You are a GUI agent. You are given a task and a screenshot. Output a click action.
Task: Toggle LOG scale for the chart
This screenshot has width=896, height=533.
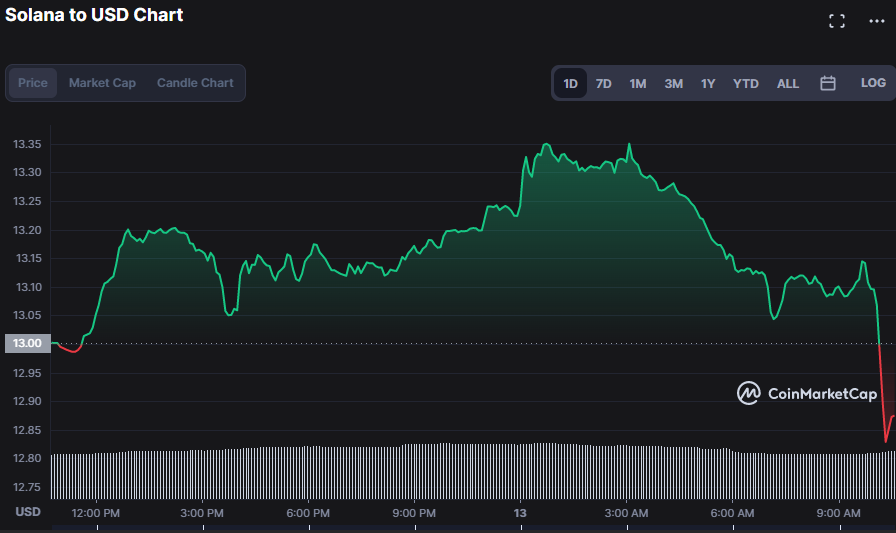tap(873, 83)
